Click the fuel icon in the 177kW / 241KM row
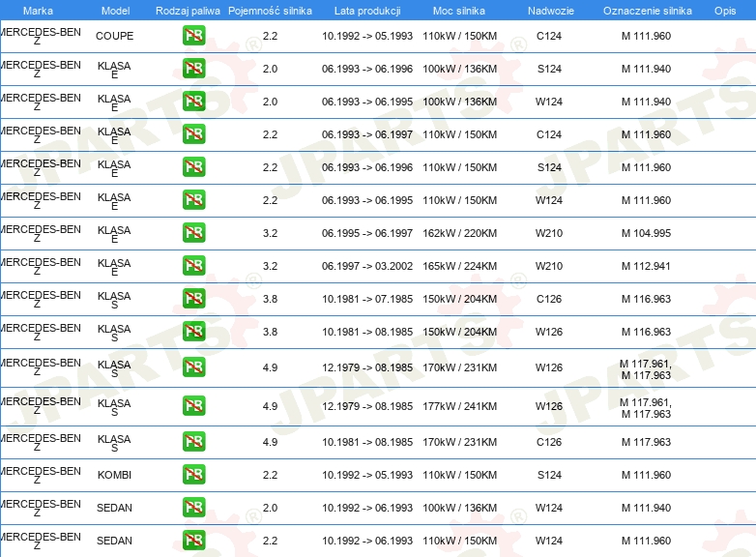Screen dimensions: 756x557 193,405
